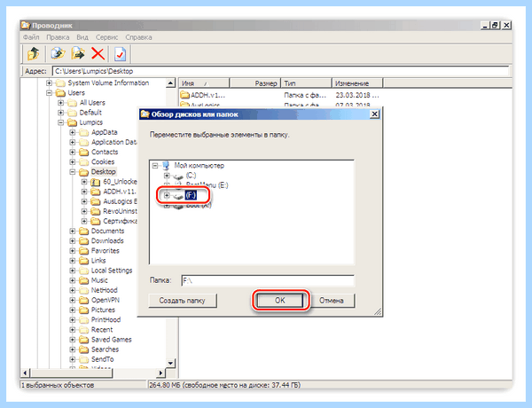Click the RevoUninst folder under Desktop
Viewport: 532px width, 408px height.
click(120, 211)
